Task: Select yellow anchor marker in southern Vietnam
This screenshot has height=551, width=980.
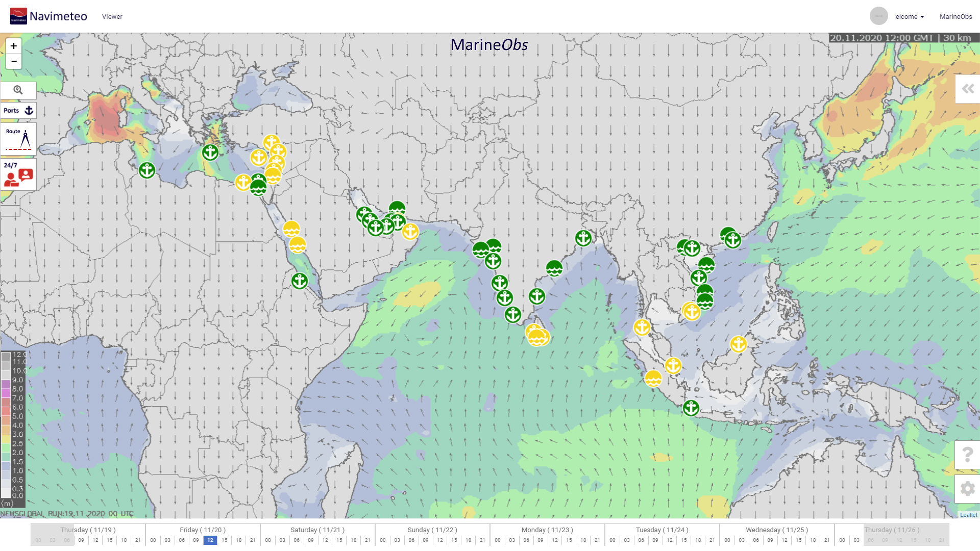Action: click(x=692, y=311)
